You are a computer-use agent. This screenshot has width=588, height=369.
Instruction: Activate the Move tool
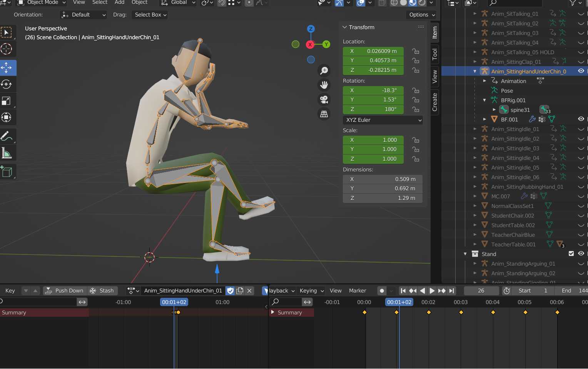[x=7, y=68]
